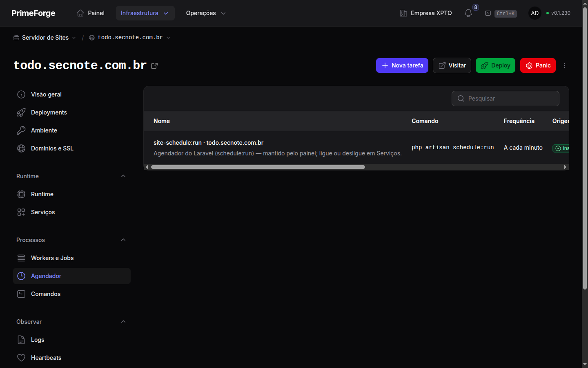Click the magnifier icon in search box
This screenshot has width=588, height=368.
coord(461,99)
